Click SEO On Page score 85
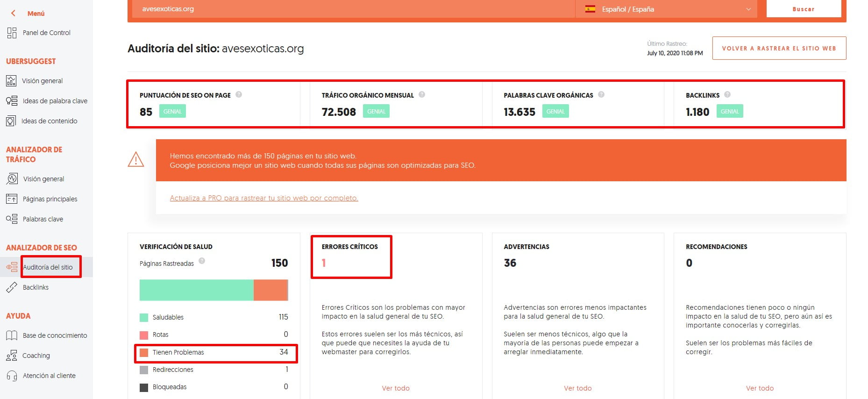 146,112
